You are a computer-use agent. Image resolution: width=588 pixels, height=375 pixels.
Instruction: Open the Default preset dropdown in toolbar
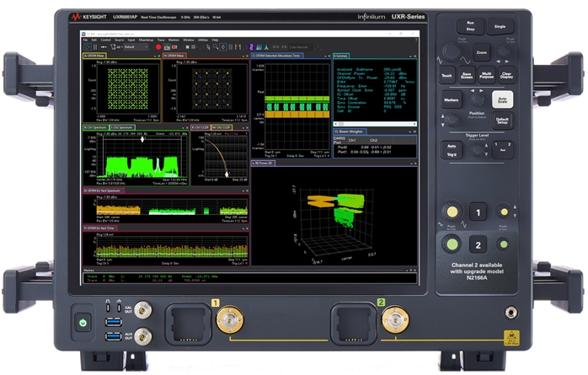(136, 47)
